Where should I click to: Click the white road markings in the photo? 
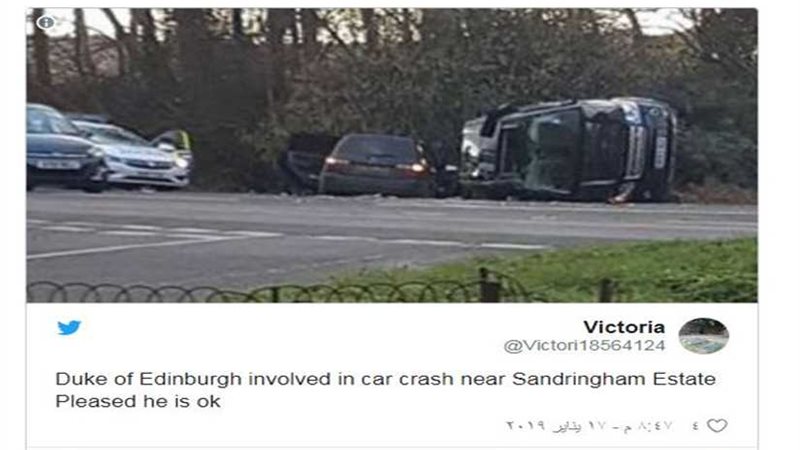[x=286, y=237]
